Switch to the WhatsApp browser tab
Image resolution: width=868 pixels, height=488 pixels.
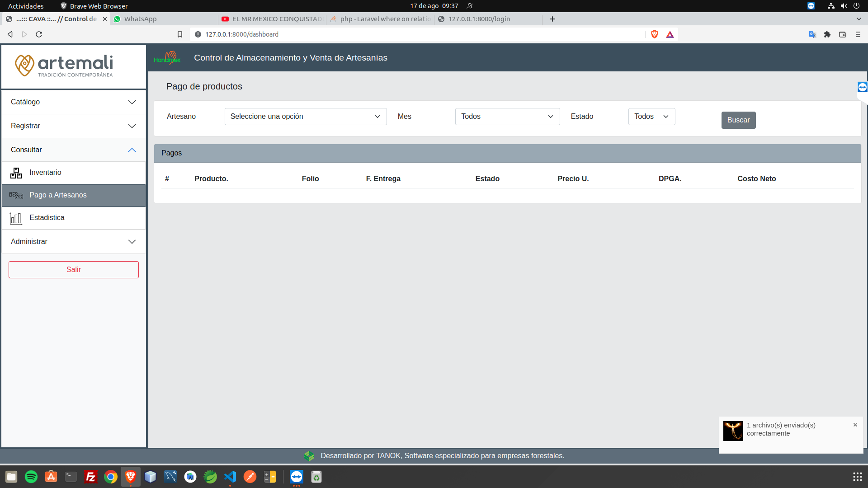click(x=140, y=19)
